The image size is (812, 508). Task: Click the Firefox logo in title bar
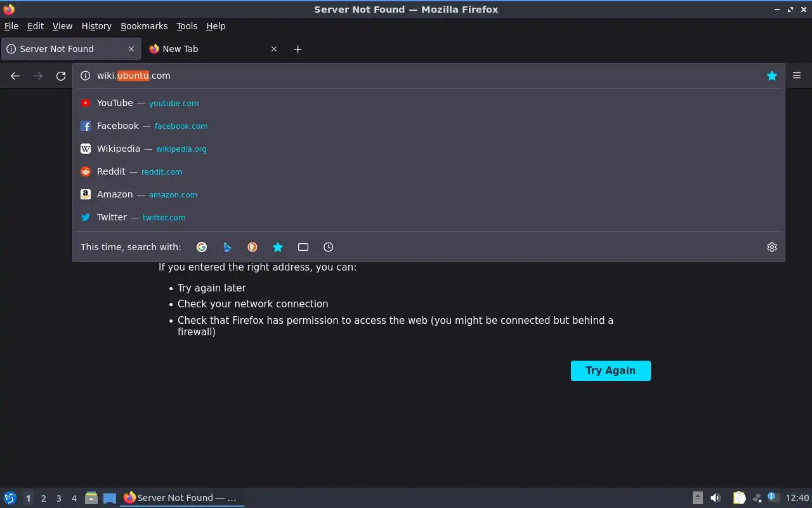tap(9, 9)
